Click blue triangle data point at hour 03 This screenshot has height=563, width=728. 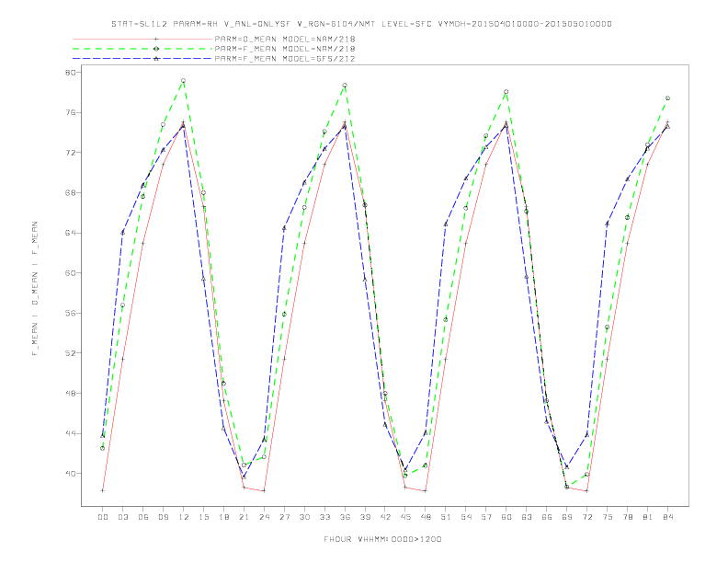point(122,232)
